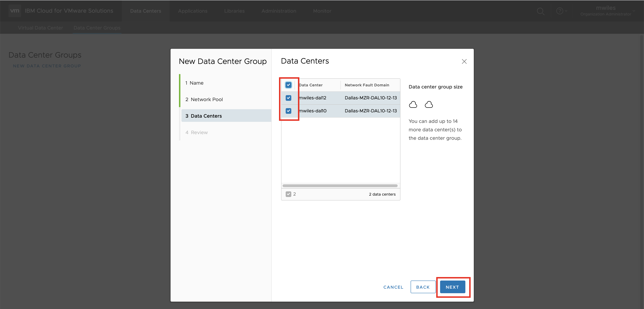This screenshot has width=644, height=309.
Task: Open the Applications menu
Action: pyautogui.click(x=192, y=11)
